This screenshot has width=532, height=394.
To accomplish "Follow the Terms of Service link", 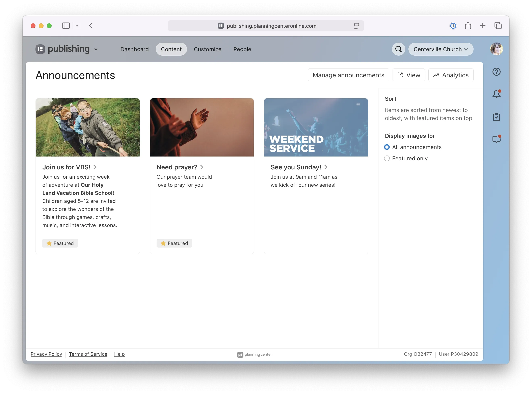I will [88, 354].
